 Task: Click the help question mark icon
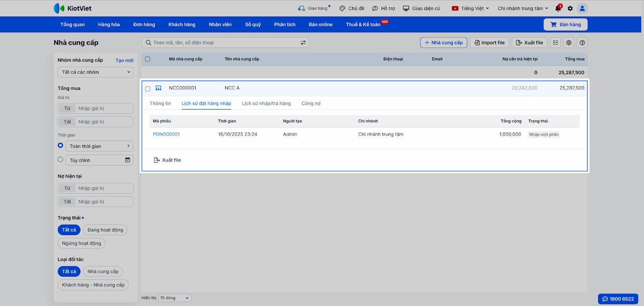(x=582, y=43)
